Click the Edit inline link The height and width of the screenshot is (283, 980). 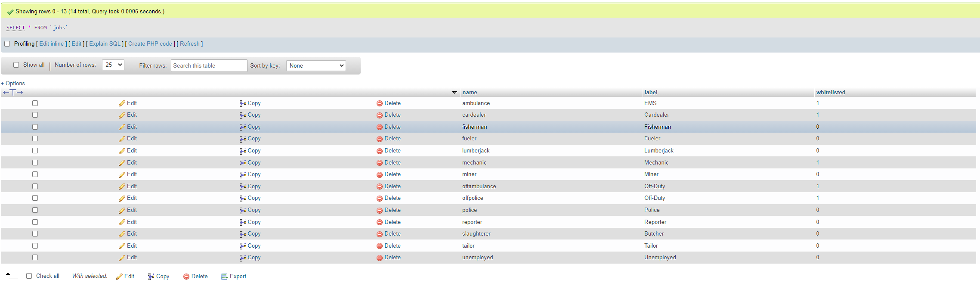[x=52, y=44]
